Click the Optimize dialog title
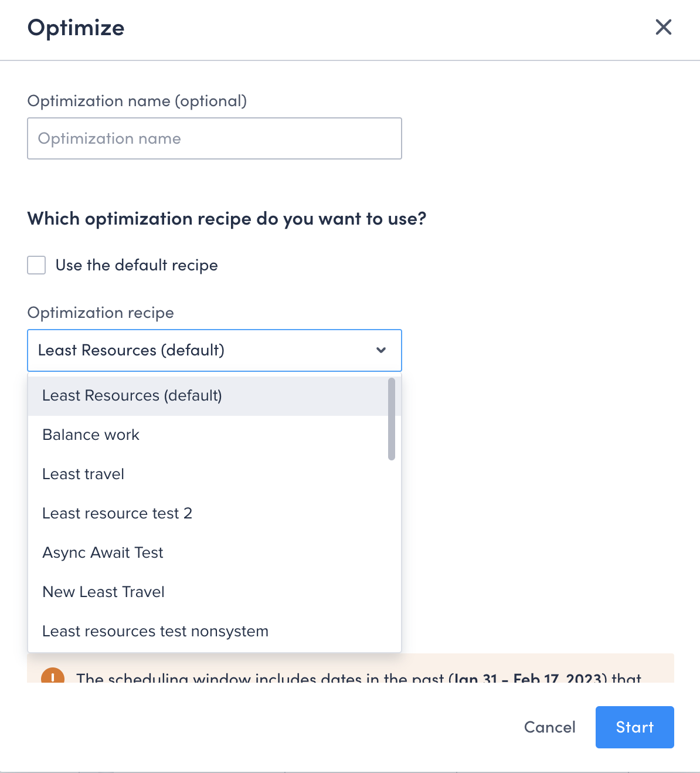Screen dimensions: 700x773 [x=76, y=28]
